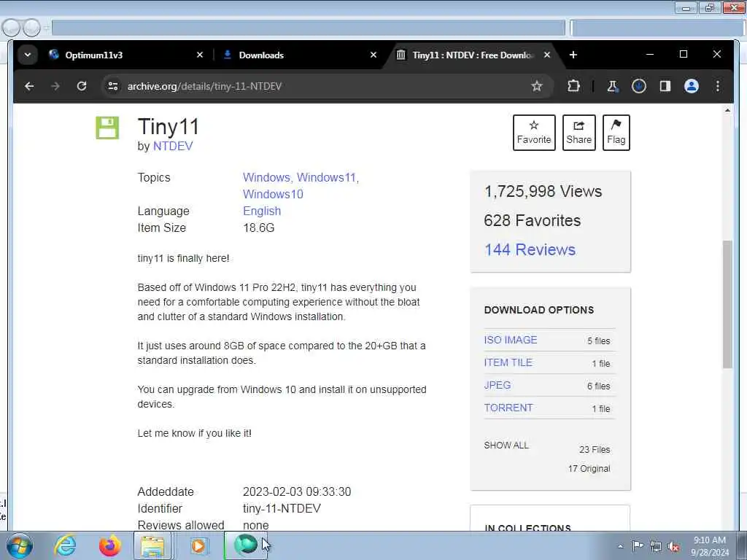747x560 pixels.
Task: Click the green floppy disk software icon
Action: [107, 128]
